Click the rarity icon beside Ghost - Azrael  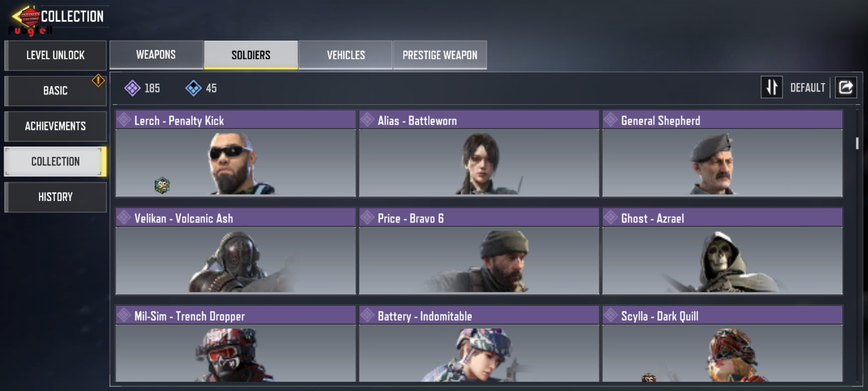tap(611, 218)
